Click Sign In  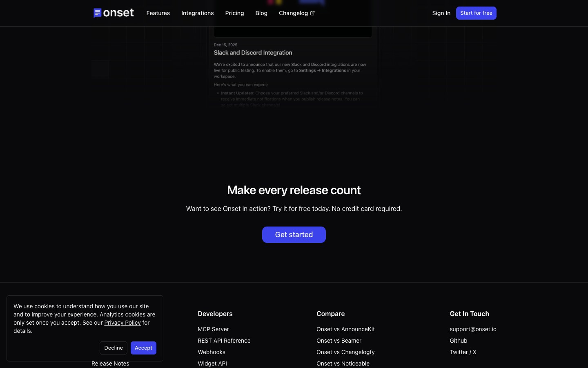click(441, 13)
